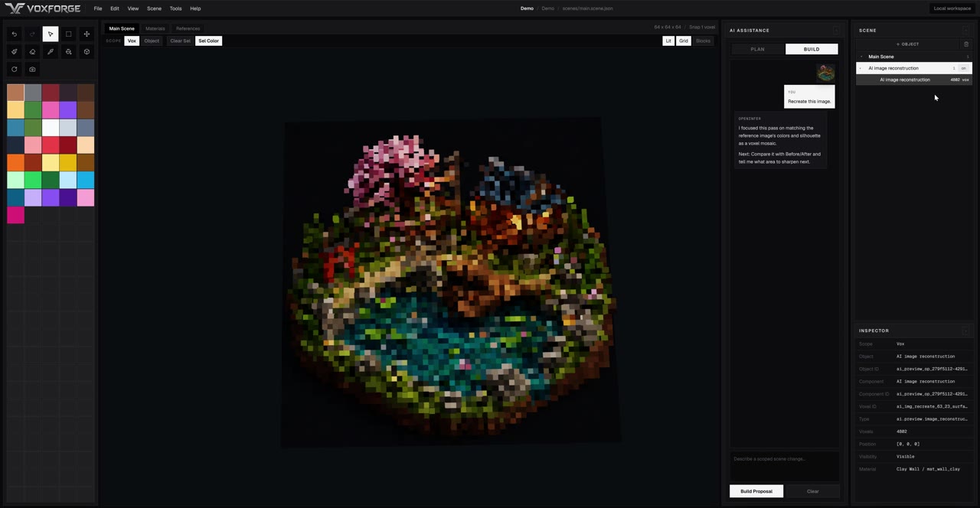Open the Edit menu
The width and height of the screenshot is (980, 508).
pyautogui.click(x=114, y=8)
